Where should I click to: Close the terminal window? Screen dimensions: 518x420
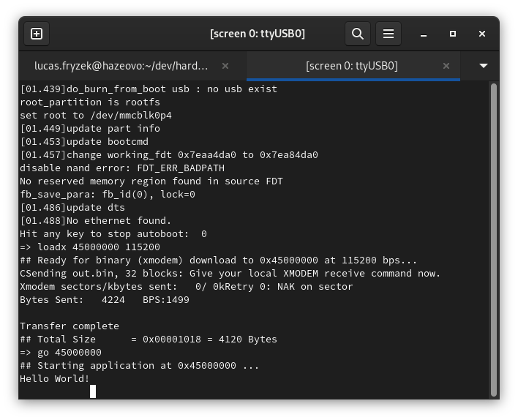click(482, 34)
